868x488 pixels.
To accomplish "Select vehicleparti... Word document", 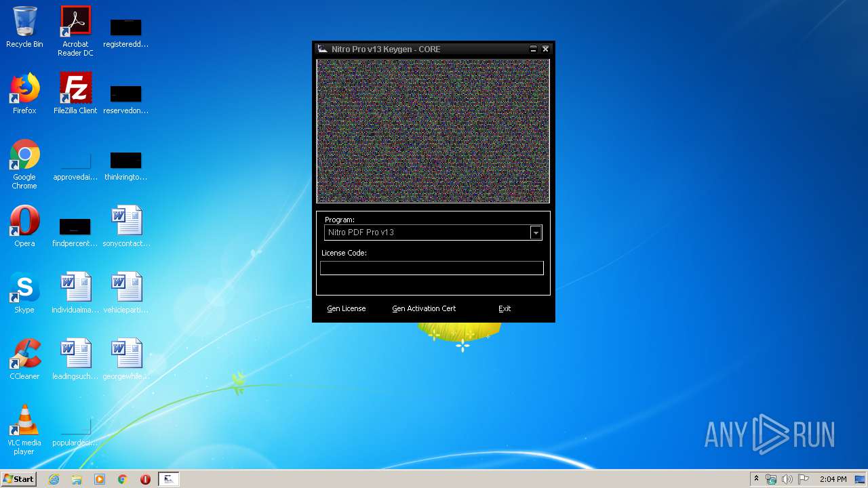I will [126, 293].
